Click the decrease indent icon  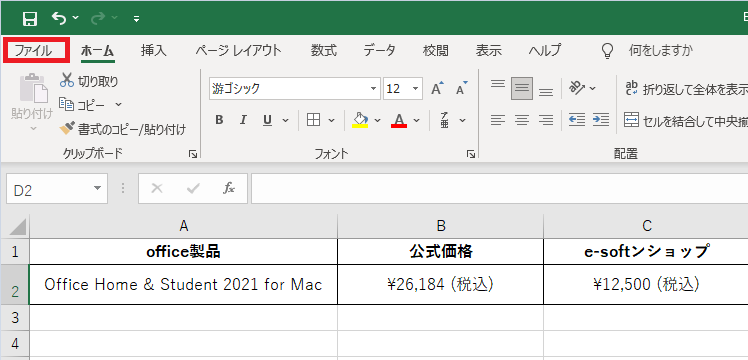577,120
